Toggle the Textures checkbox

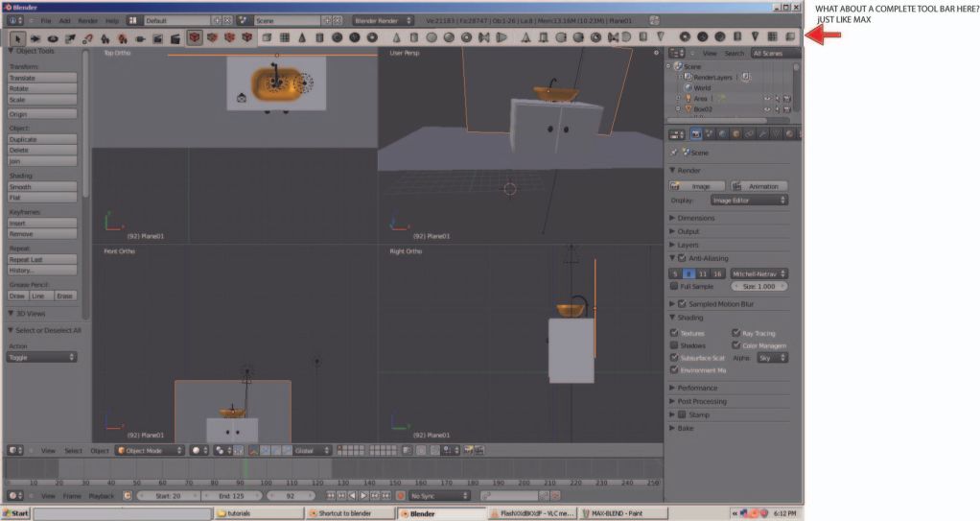tap(674, 333)
